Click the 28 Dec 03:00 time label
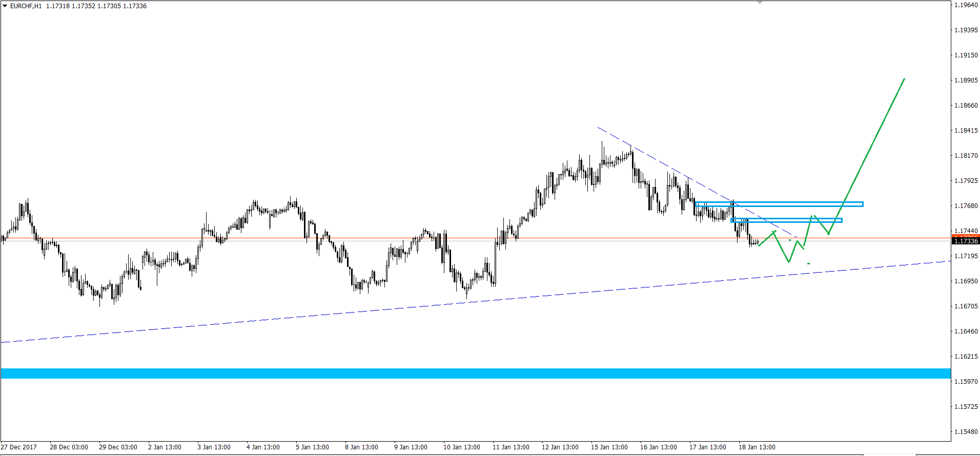 (69, 447)
